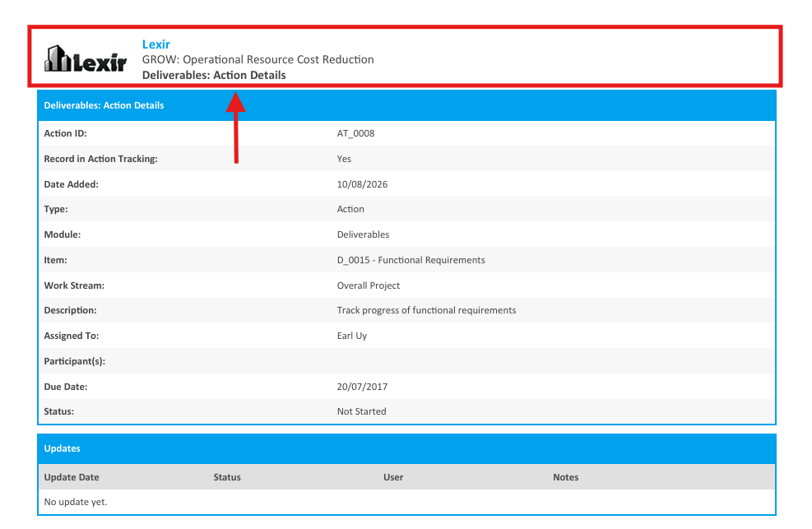Select the assignee 'Earl Uy'
Viewport: 812px width, 529px height.
(352, 336)
